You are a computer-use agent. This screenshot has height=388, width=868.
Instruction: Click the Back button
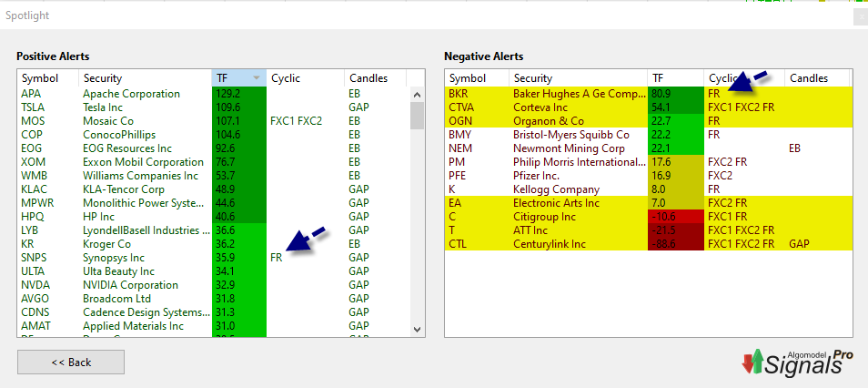(x=71, y=362)
